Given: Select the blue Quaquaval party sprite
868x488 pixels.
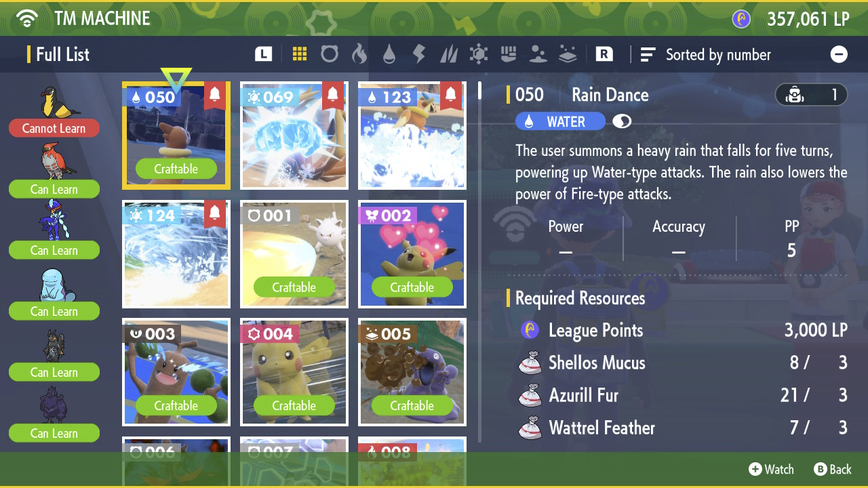Looking at the screenshot, I should coord(54,220).
